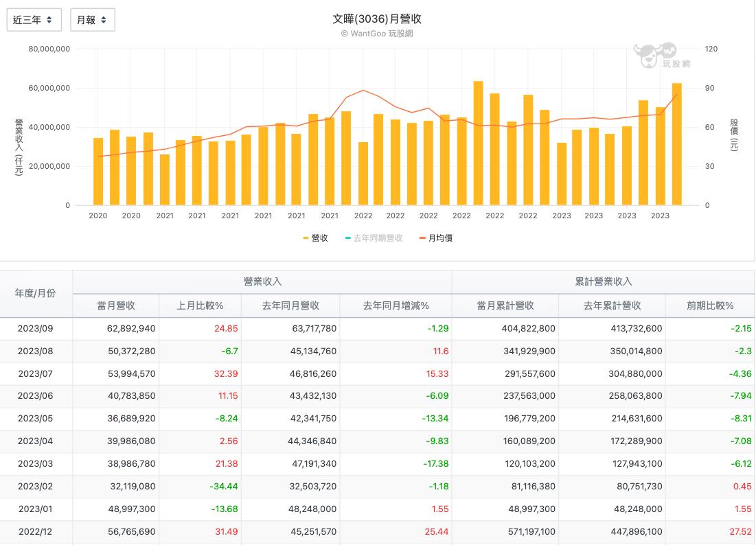The width and height of the screenshot is (756, 545).
Task: Click the last 2023 bar in the chart
Action: click(x=676, y=144)
